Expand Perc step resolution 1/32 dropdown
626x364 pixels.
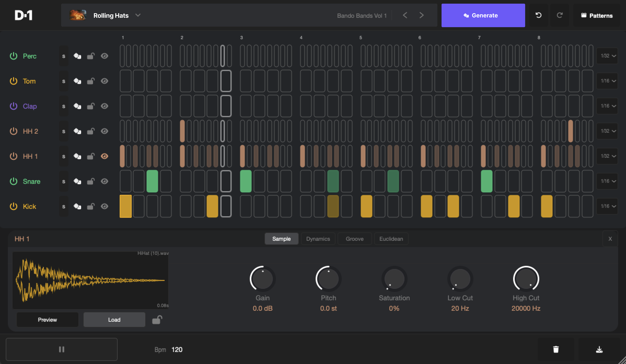click(607, 56)
